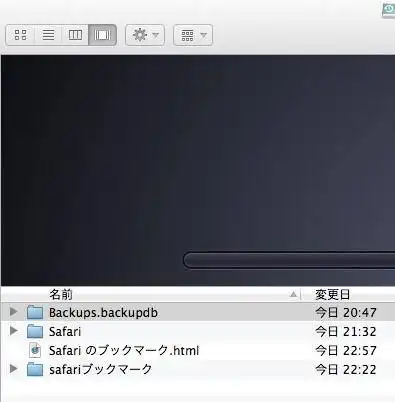Viewport: 395px width, 402px height.
Task: Click the Cover Flow scrollbar track
Action: point(289,260)
